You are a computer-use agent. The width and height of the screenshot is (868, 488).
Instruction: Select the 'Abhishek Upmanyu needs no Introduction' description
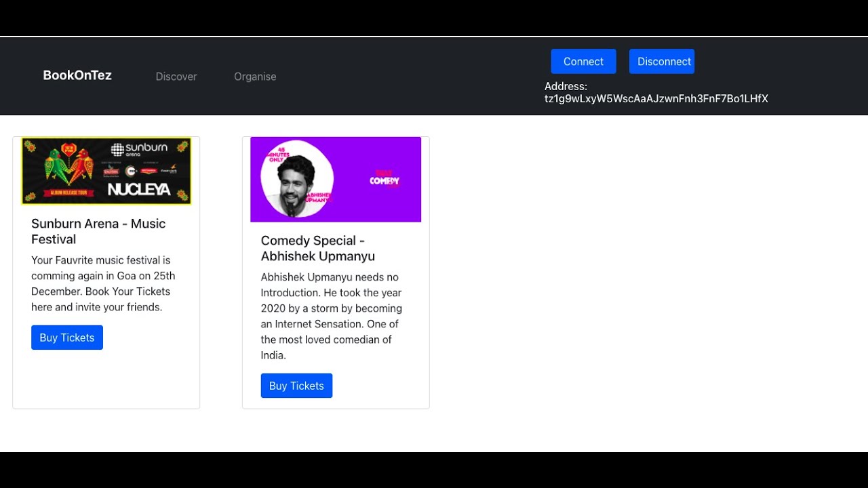click(x=332, y=316)
